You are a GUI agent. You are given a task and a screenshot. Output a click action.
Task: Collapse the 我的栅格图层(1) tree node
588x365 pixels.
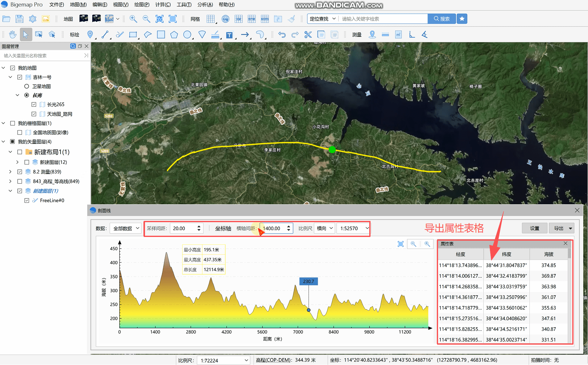pyautogui.click(x=3, y=123)
